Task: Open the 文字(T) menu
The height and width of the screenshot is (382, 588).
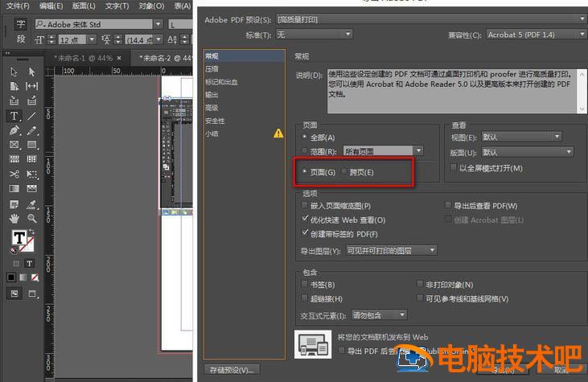Action: pos(117,6)
